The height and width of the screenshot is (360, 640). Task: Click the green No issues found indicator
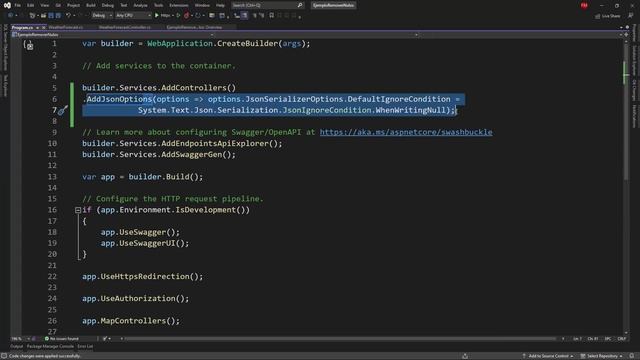[62, 338]
